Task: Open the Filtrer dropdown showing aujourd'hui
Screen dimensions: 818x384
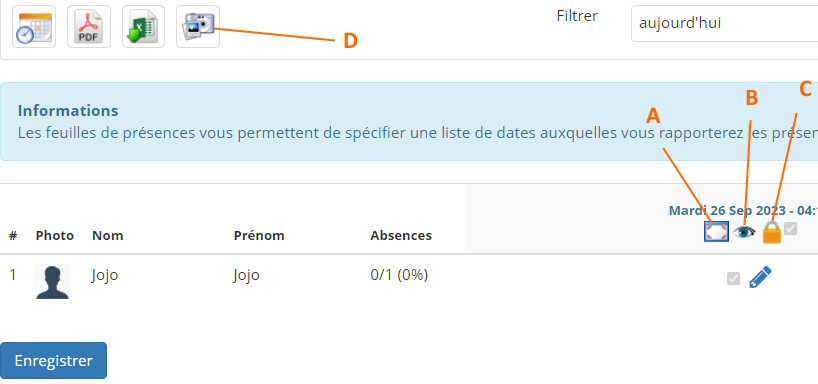Action: point(725,23)
